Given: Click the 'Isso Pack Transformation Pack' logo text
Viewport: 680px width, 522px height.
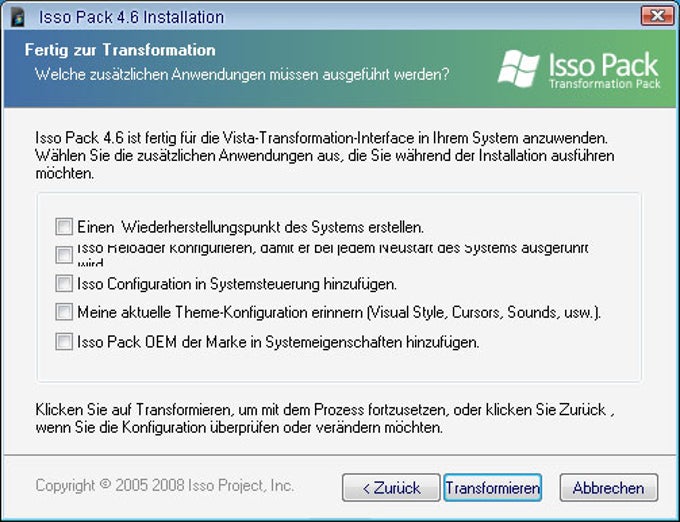Looking at the screenshot, I should 605,70.
